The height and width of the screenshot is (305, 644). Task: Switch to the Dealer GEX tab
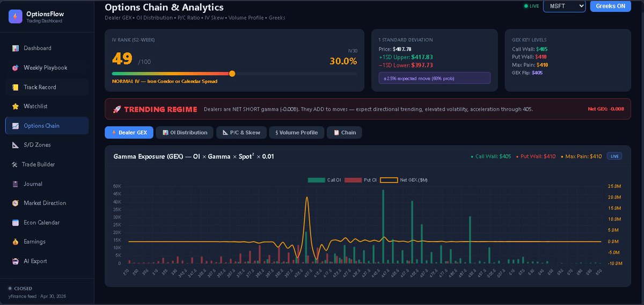(x=129, y=133)
